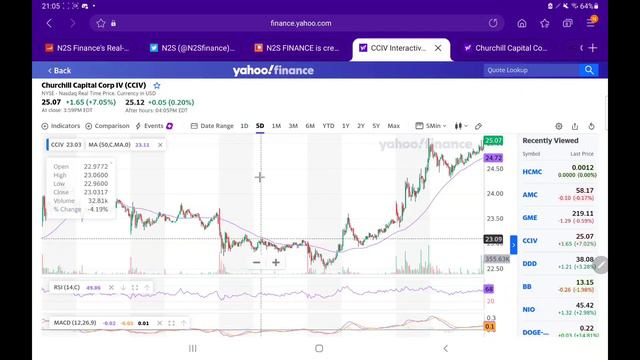Zoom out chart with minus button
The width and height of the screenshot is (640, 360).
256,262
